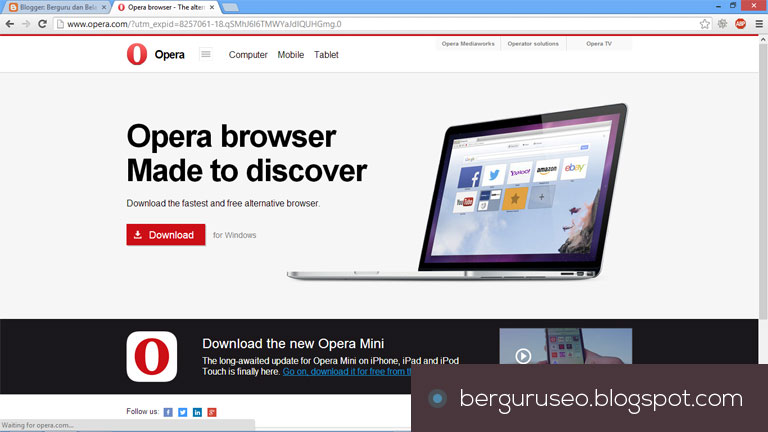768x432 pixels.
Task: Open the Tablet navigation item
Action: point(326,55)
